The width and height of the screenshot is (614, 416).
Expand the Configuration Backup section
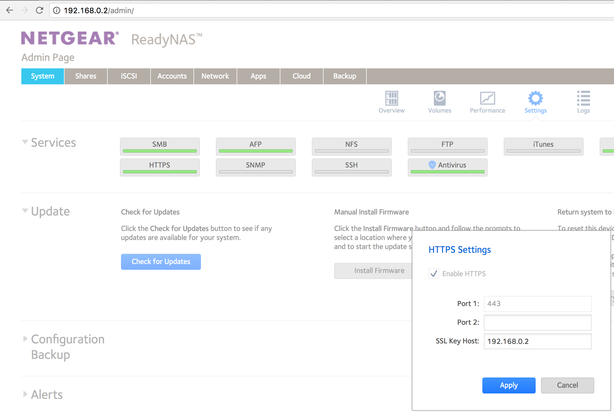tap(25, 338)
